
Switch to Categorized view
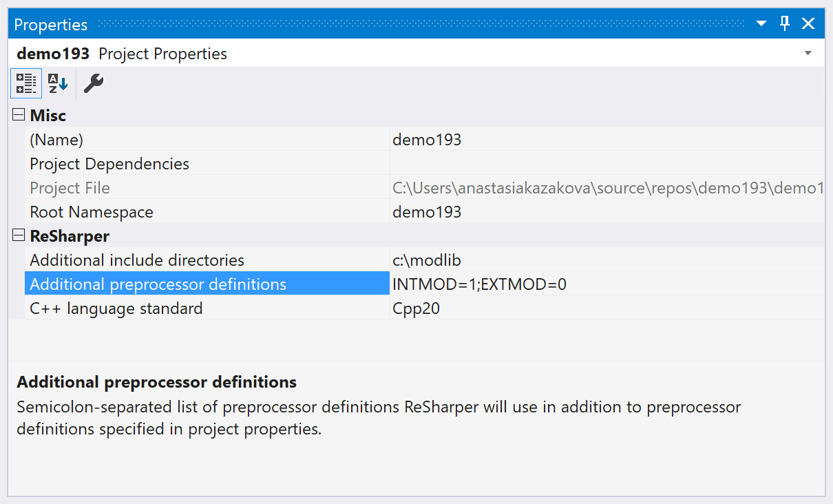click(x=26, y=83)
